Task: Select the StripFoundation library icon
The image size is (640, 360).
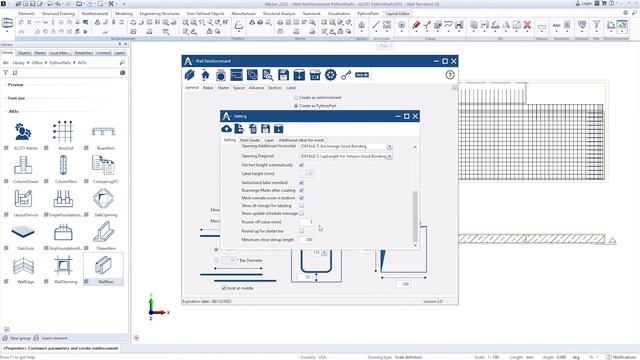Action: coord(63,232)
